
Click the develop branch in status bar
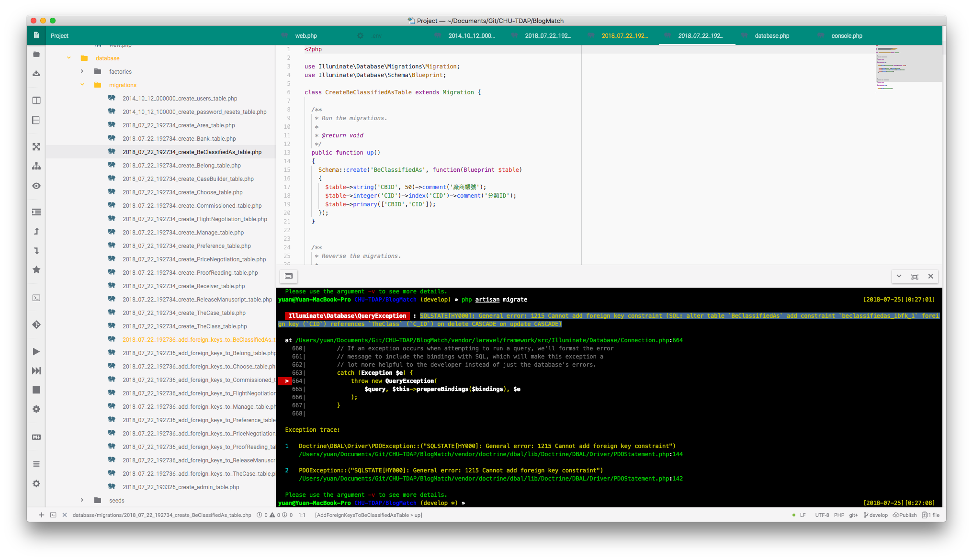(876, 515)
